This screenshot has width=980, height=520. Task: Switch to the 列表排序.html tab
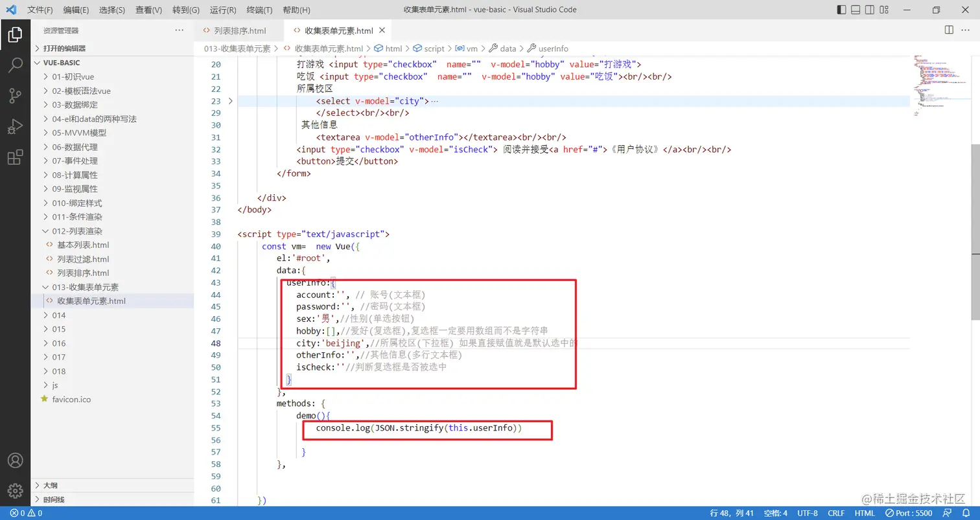point(239,30)
